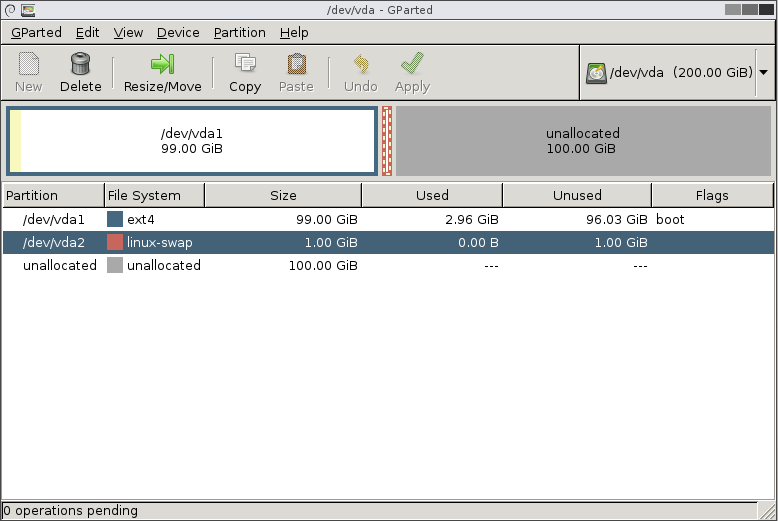
Task: Select the /dev/vda1 block in disk map
Action: [x=192, y=141]
